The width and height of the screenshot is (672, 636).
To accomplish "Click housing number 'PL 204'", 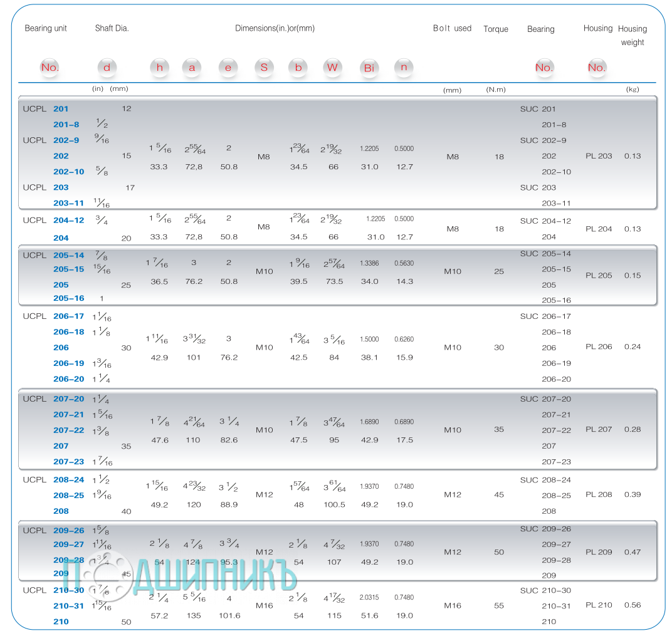I will pos(599,229).
